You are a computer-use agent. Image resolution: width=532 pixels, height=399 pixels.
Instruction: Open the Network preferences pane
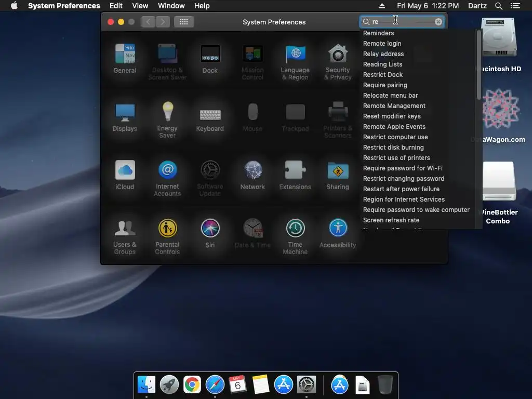252,175
